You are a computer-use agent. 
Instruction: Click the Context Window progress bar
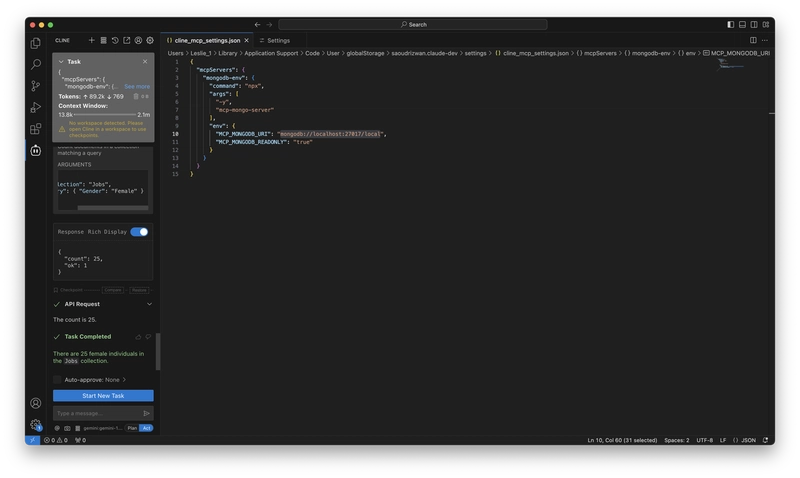[x=105, y=115]
